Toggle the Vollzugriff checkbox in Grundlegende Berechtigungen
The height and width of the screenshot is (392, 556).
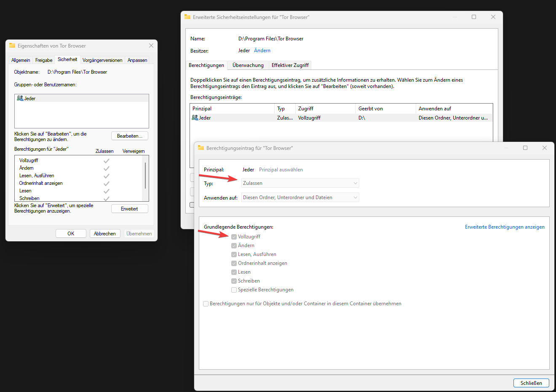tap(234, 237)
